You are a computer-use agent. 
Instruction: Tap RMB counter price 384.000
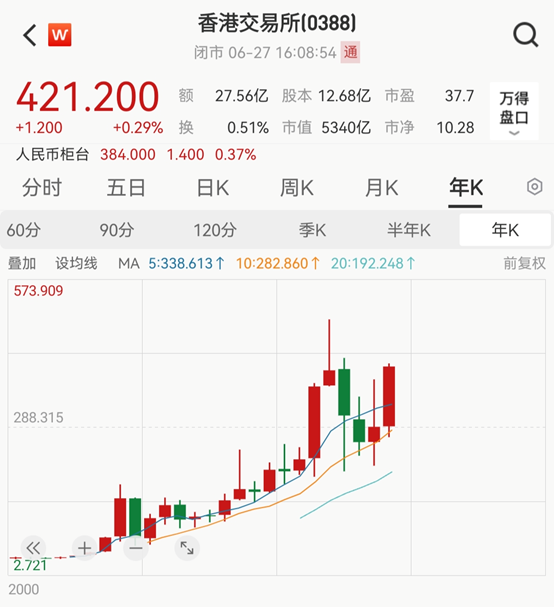128,154
